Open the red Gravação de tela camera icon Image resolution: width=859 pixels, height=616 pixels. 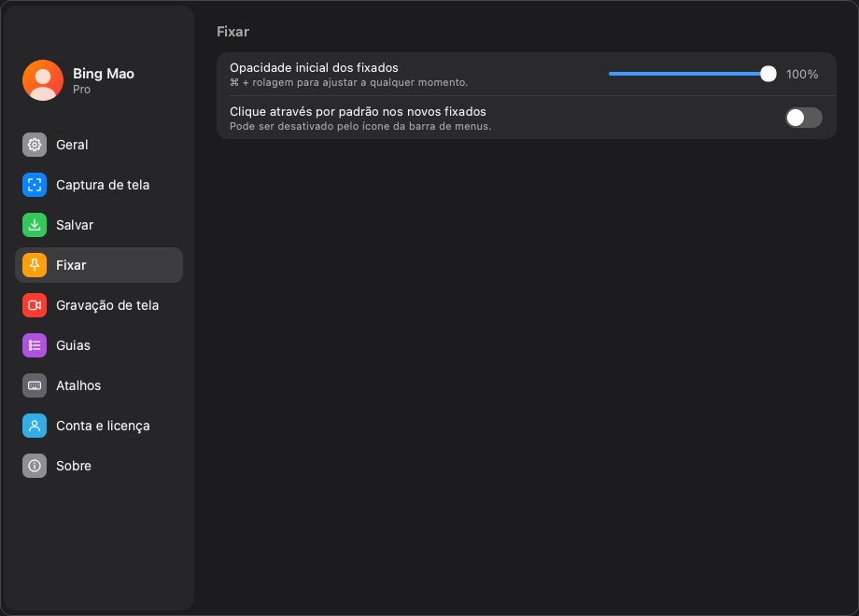click(35, 305)
